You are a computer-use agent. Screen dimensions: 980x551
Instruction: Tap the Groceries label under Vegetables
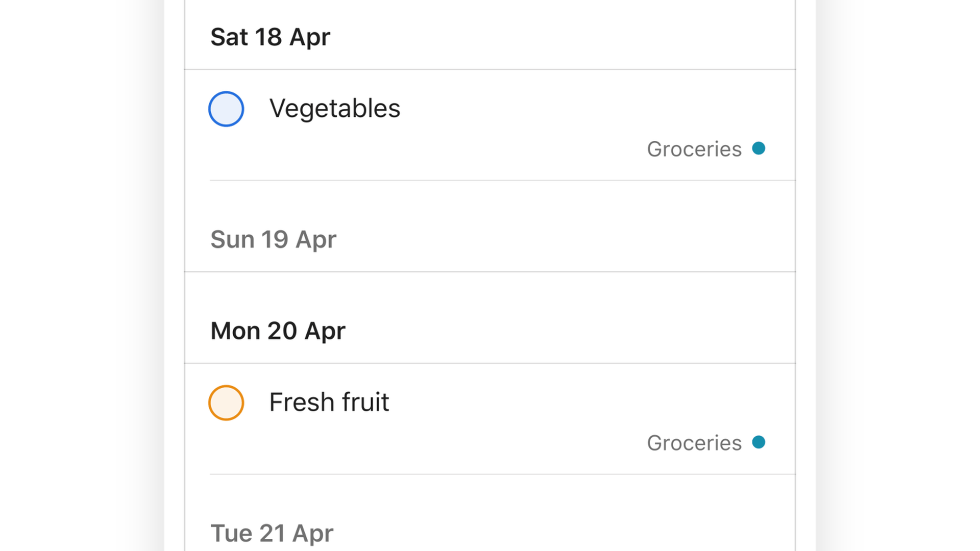(694, 149)
